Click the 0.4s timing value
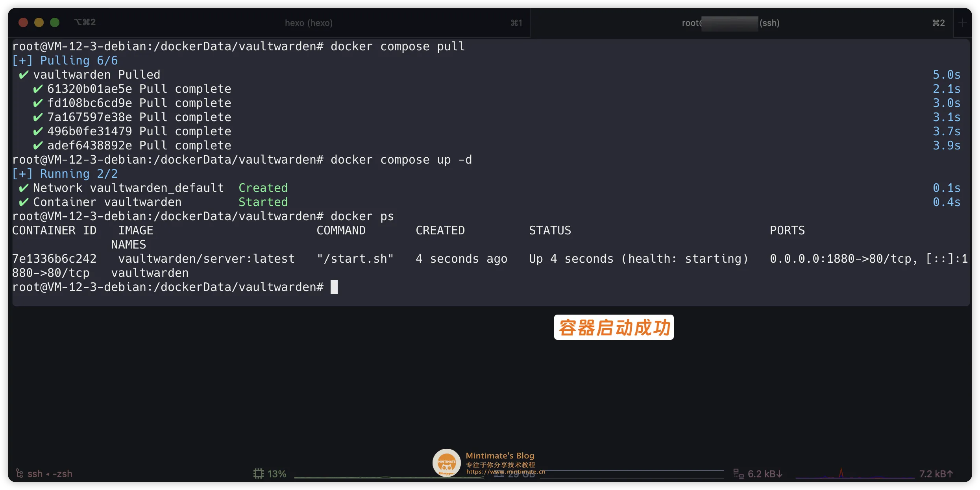This screenshot has width=980, height=490. click(x=947, y=202)
